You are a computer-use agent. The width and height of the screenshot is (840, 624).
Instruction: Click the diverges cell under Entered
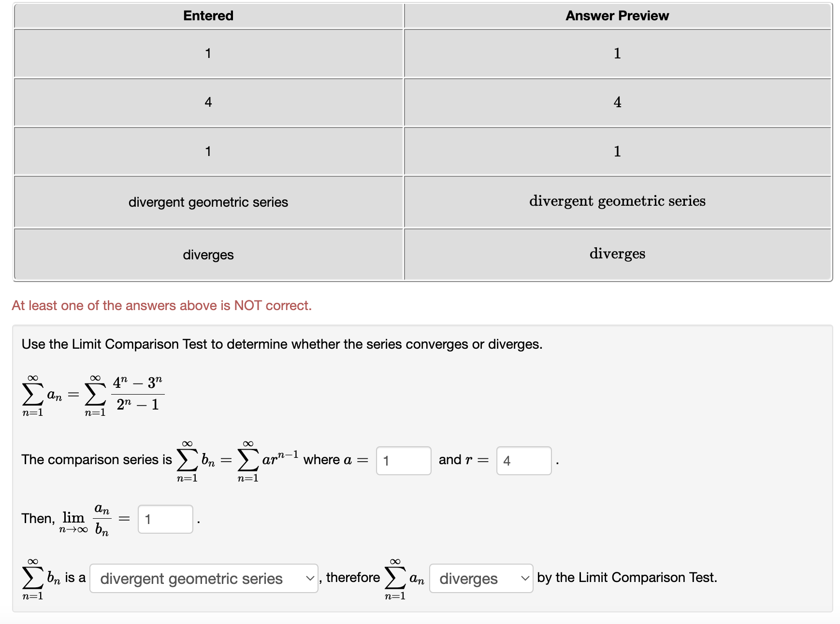(x=208, y=254)
